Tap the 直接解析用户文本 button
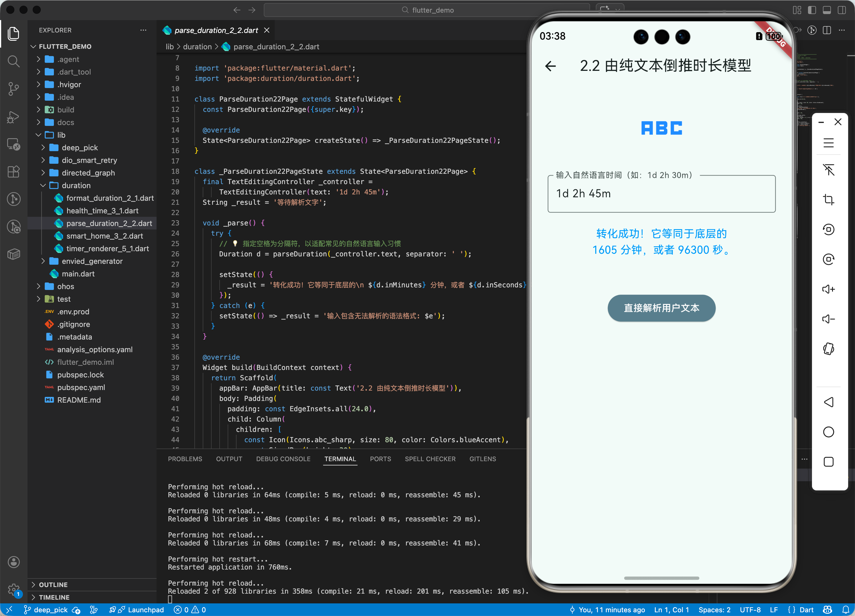 [661, 308]
